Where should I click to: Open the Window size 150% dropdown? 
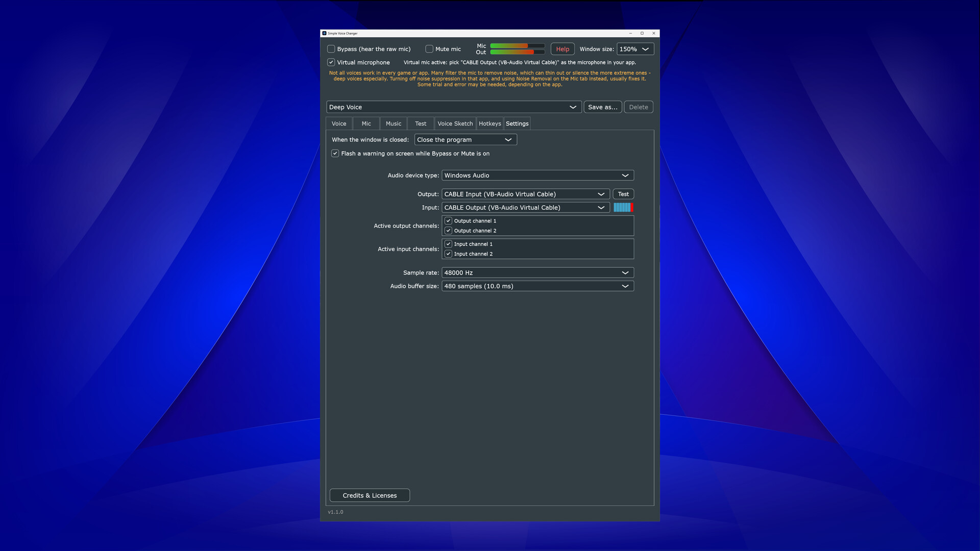click(635, 49)
